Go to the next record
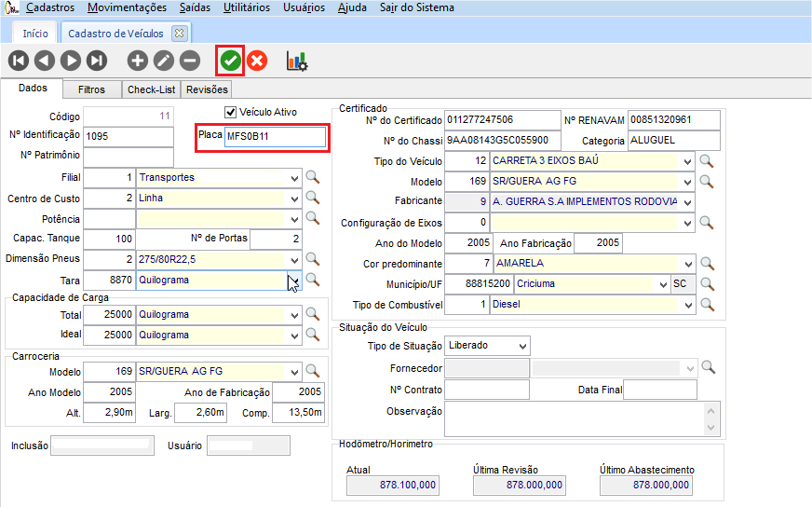The image size is (812, 507). coord(70,62)
